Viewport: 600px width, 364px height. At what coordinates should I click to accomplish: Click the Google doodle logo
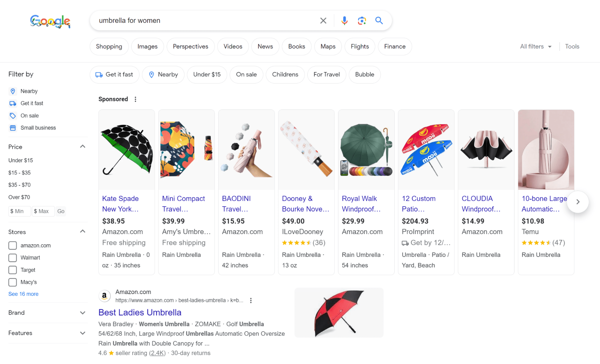pyautogui.click(x=50, y=21)
